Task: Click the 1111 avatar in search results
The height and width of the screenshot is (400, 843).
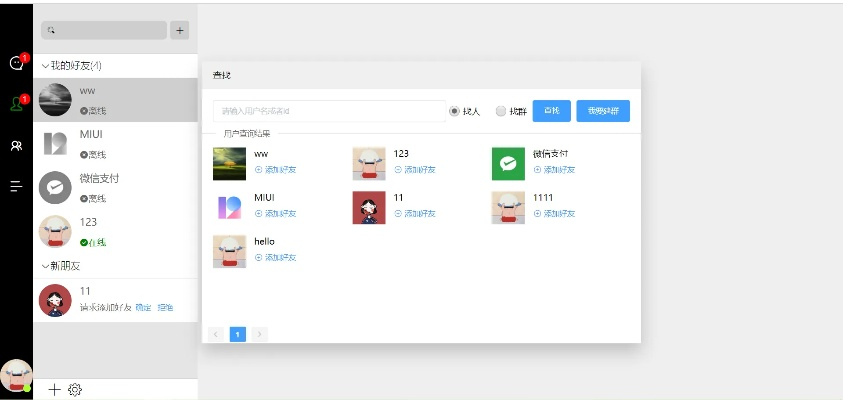Action: click(x=508, y=208)
